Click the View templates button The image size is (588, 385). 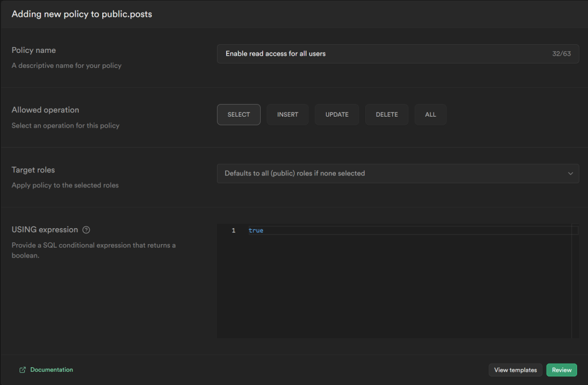coord(515,370)
